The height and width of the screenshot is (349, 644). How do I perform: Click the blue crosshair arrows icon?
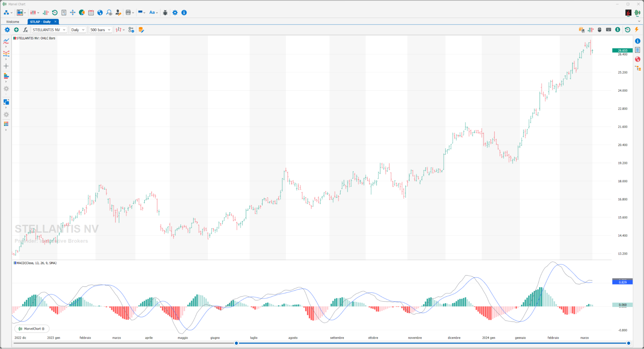73,13
